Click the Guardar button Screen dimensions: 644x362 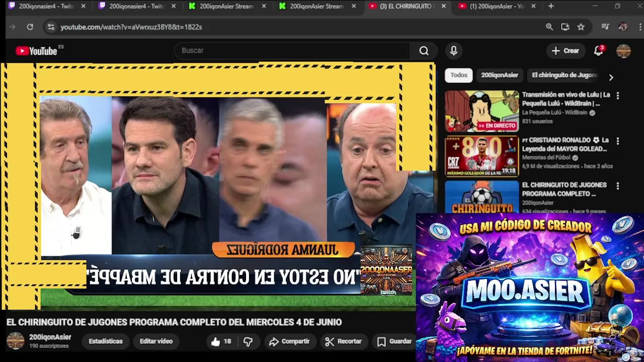click(394, 341)
